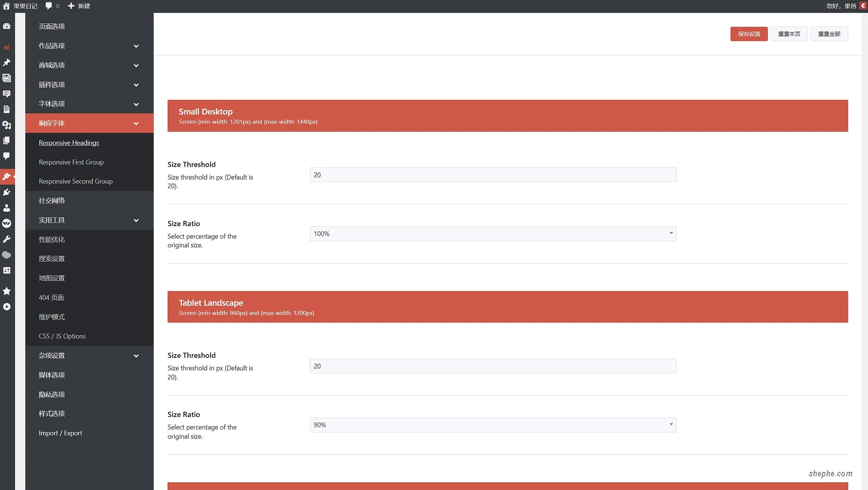The height and width of the screenshot is (490, 868).
Task: Click 重置全部 to reset all settings
Action: point(829,33)
